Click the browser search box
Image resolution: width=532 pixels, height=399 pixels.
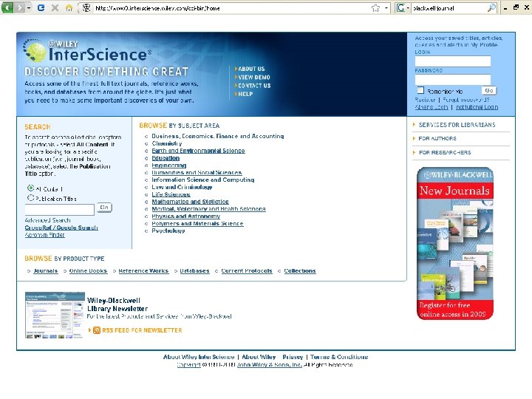click(449, 8)
